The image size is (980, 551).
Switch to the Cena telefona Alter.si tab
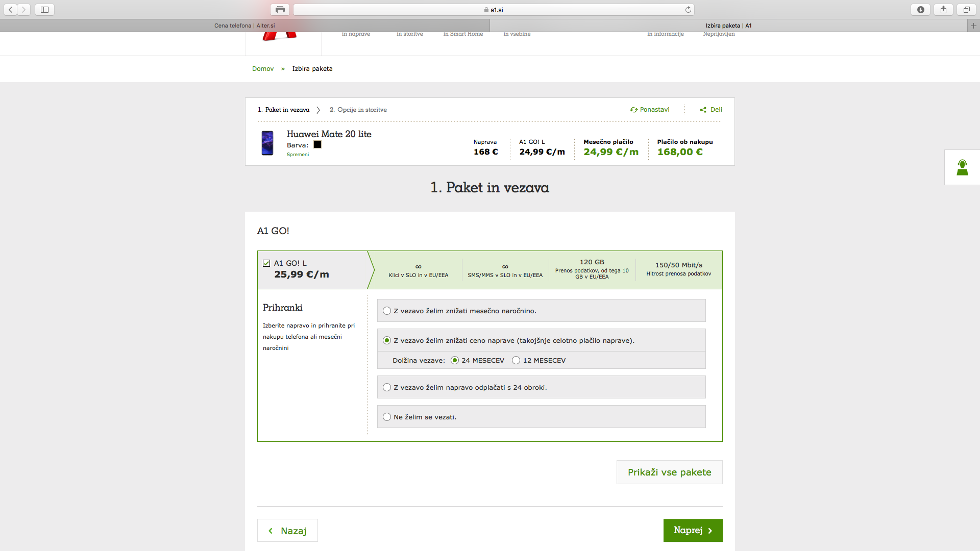pyautogui.click(x=244, y=26)
